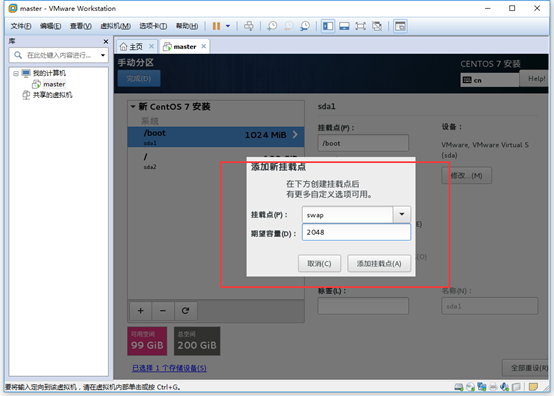Screen dimensions: 554x396
Task: Open the 帮助(H) menu
Action: (187, 26)
